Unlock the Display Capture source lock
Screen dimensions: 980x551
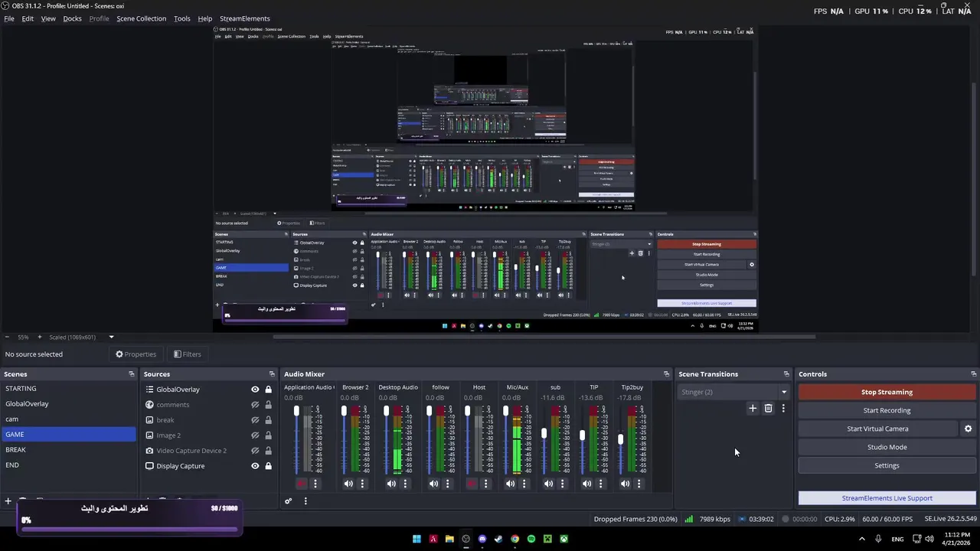click(268, 466)
